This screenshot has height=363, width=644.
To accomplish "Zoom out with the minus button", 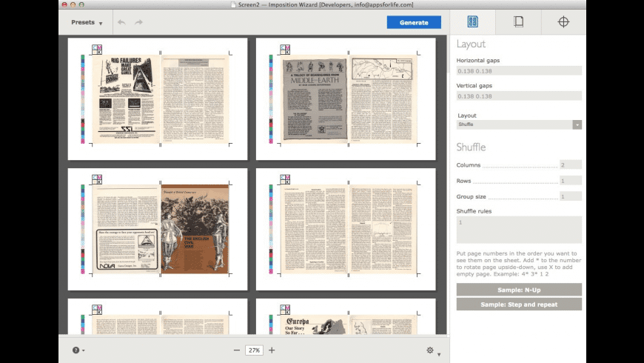I will (237, 350).
